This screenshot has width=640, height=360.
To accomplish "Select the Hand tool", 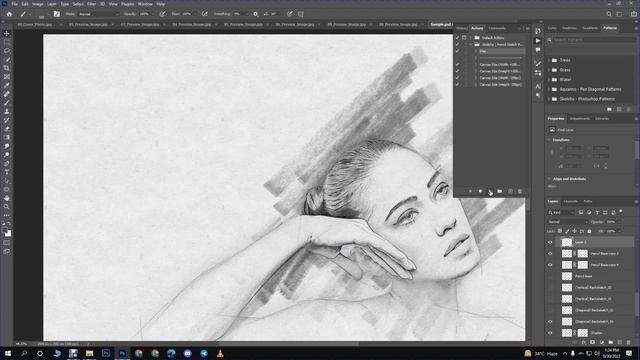I will (7, 198).
